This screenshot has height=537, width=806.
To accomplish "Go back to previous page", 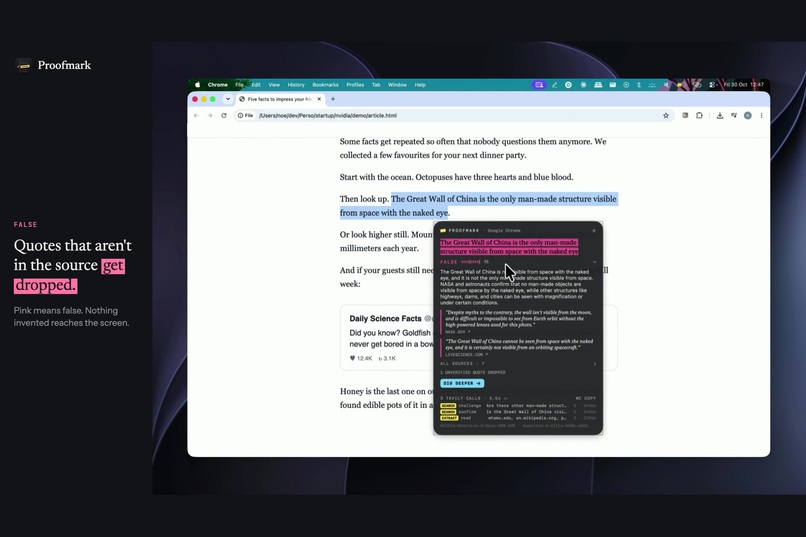I will coord(196,116).
